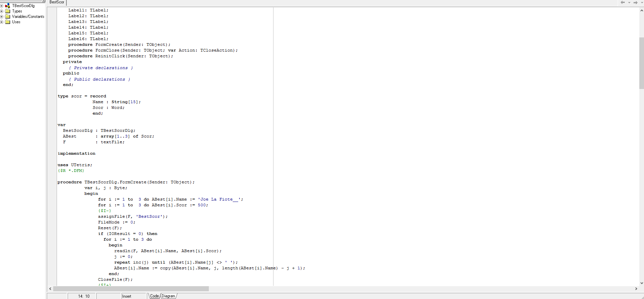Click the TBestScorDlg class icon

[7, 6]
